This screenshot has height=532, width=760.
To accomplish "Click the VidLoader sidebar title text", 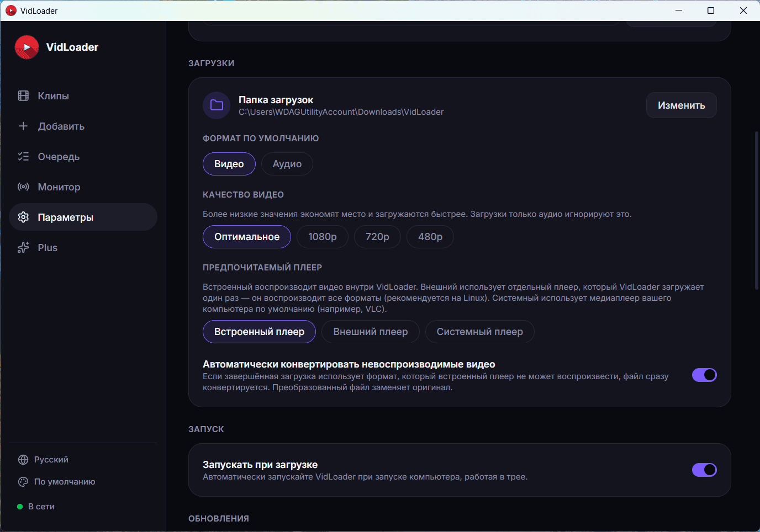I will point(72,47).
